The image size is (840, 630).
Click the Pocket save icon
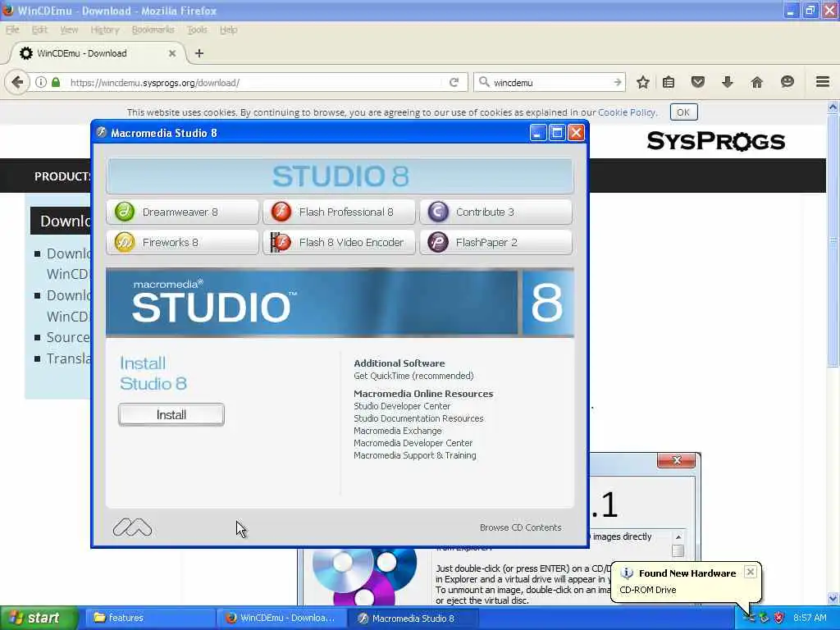(697, 83)
